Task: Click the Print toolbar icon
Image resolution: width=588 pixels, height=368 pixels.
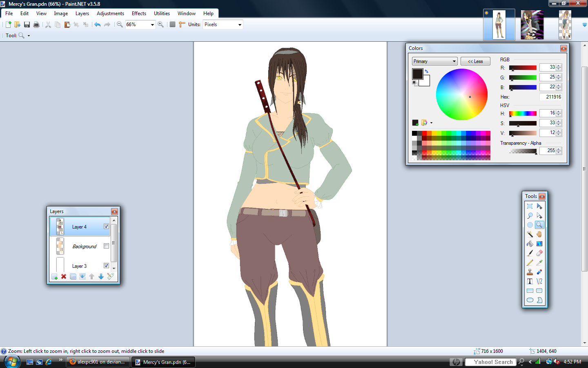Action: (36, 25)
